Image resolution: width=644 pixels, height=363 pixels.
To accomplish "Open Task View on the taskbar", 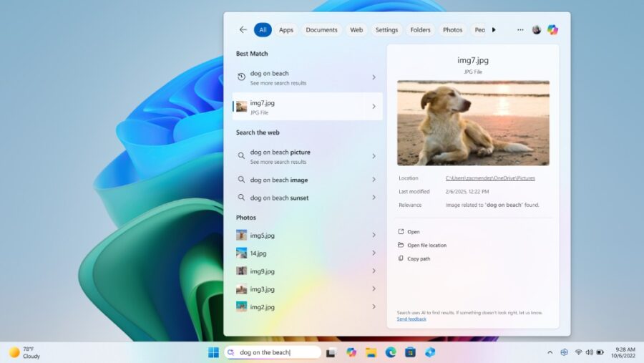I will coord(331,352).
